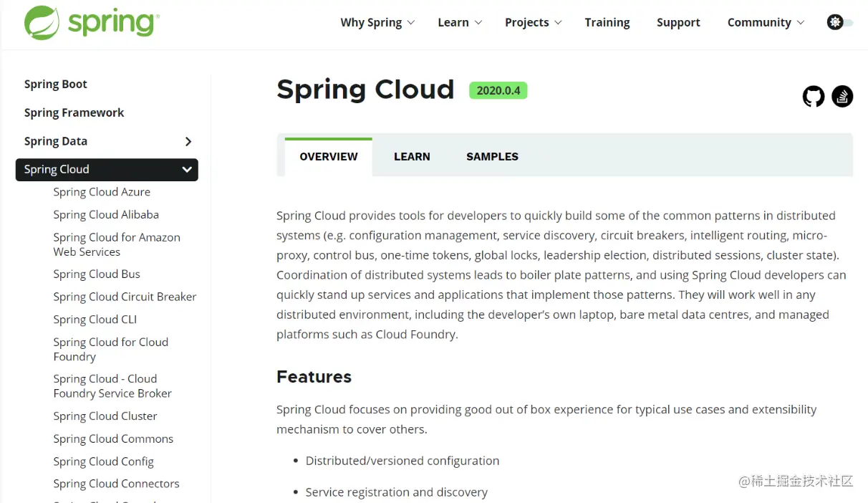Click the Features heading
Screen dimensions: 868x503
(314, 377)
